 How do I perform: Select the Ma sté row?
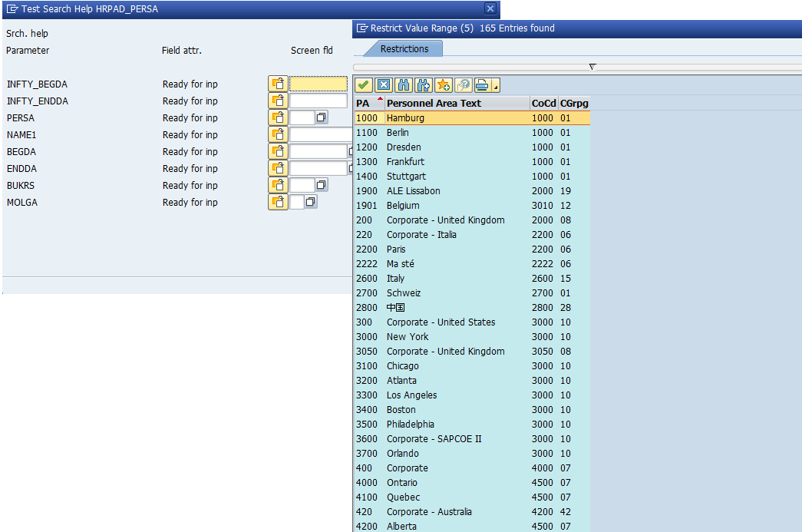point(472,264)
